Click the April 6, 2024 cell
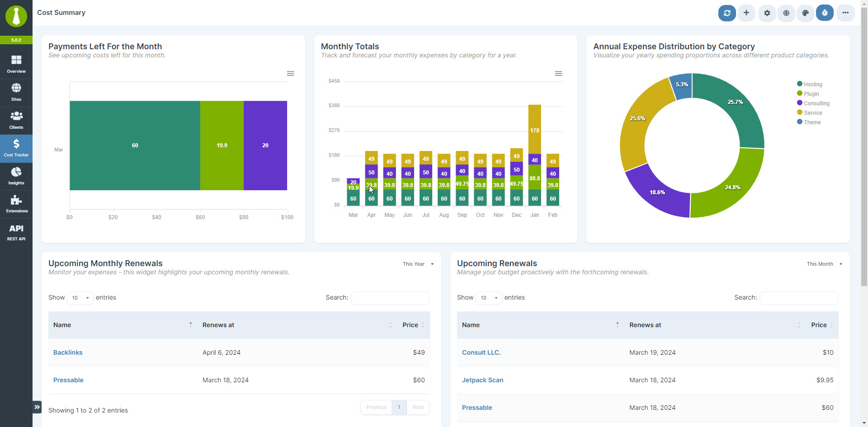The height and width of the screenshot is (427, 868). tap(222, 352)
